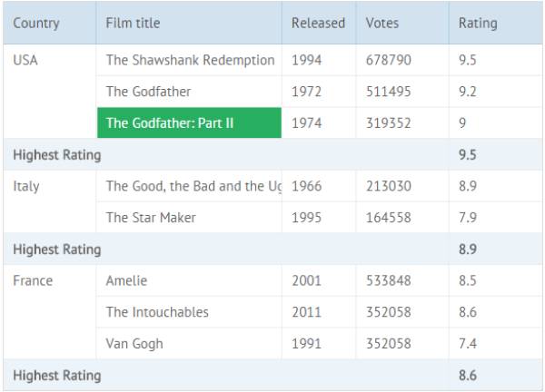
Task: Sort by Film title header
Action: click(x=189, y=23)
